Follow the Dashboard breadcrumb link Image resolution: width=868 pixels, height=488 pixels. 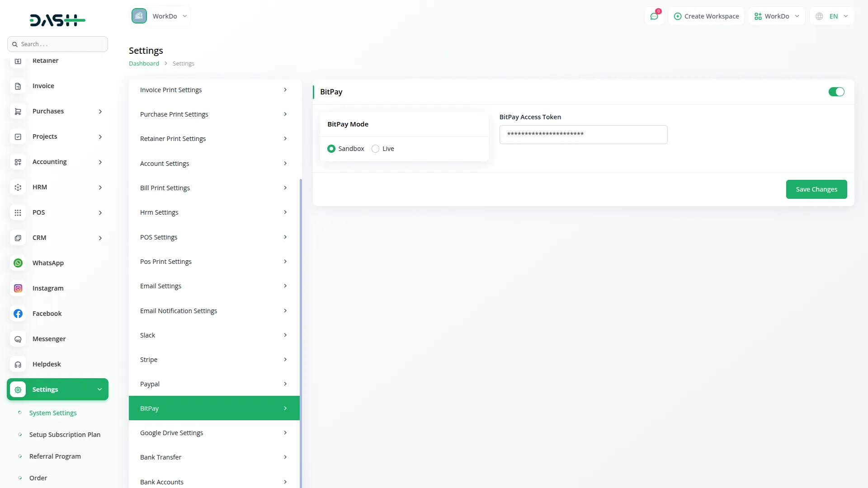[x=143, y=63]
